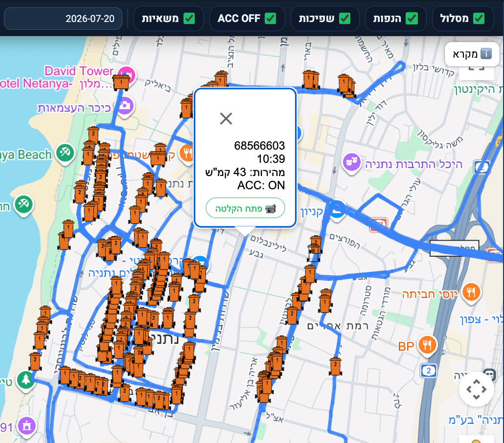
Task: Click the כיכר העצמאות camera pin
Action: pyautogui.click(x=125, y=106)
